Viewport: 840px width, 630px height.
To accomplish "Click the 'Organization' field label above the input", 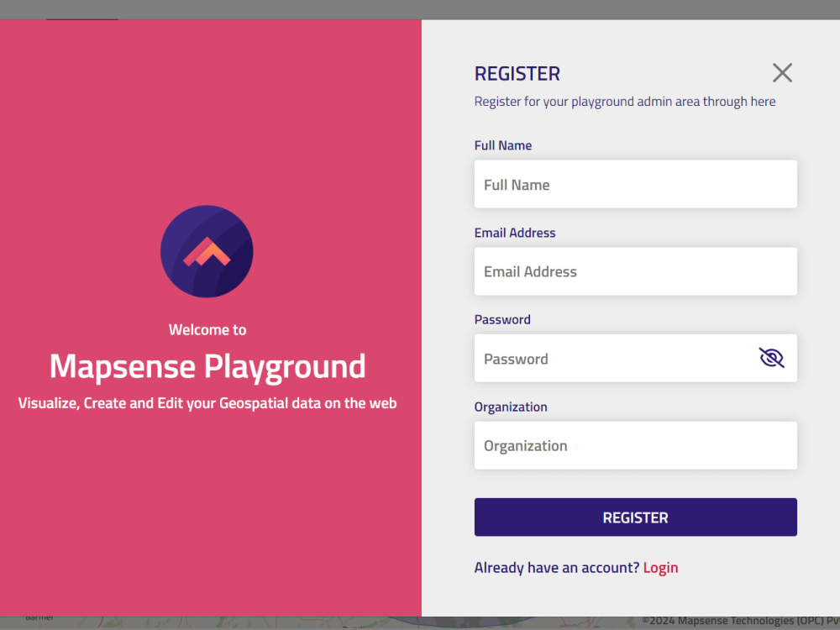I will click(x=511, y=407).
